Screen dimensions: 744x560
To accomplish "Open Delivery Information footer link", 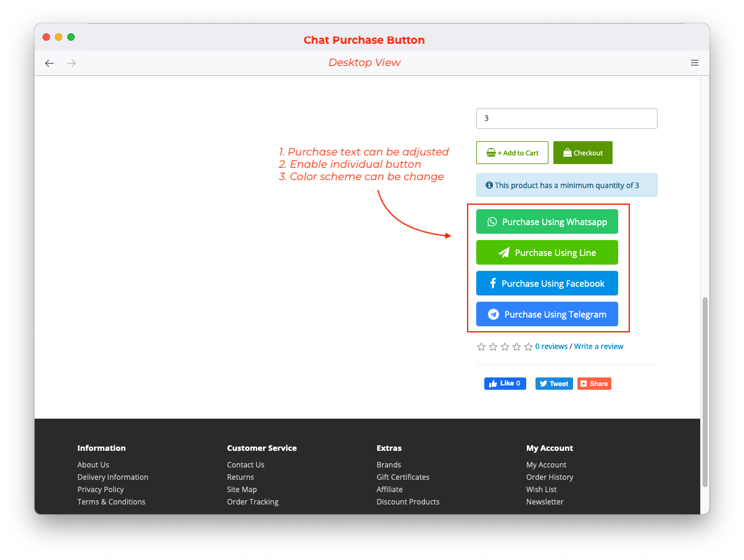I will (x=113, y=477).
